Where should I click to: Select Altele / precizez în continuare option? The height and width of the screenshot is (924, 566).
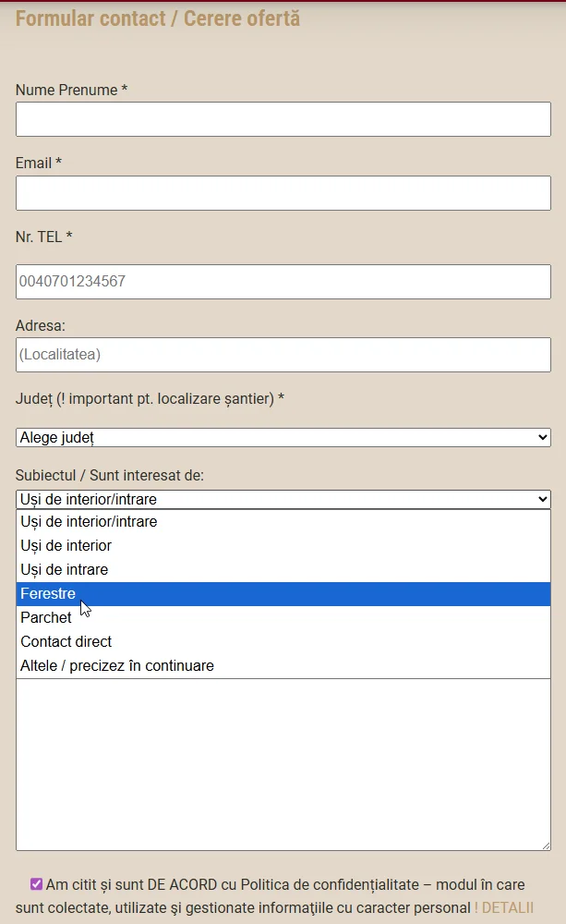[117, 665]
